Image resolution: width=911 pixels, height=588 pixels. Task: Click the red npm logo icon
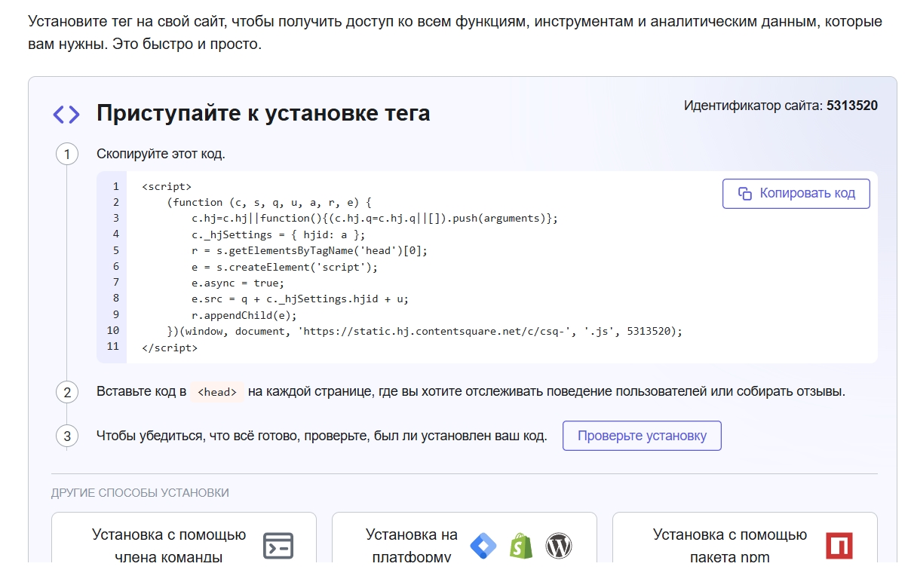(839, 546)
